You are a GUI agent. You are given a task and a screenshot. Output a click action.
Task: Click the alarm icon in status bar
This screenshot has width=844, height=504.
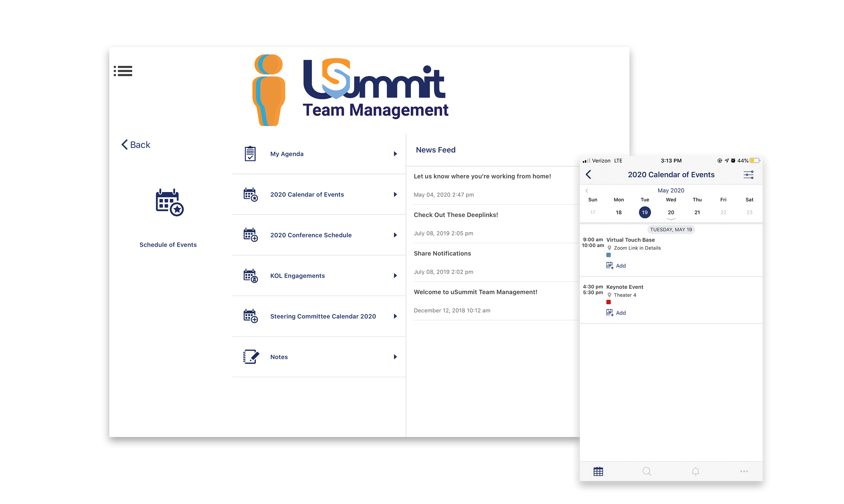pos(733,161)
